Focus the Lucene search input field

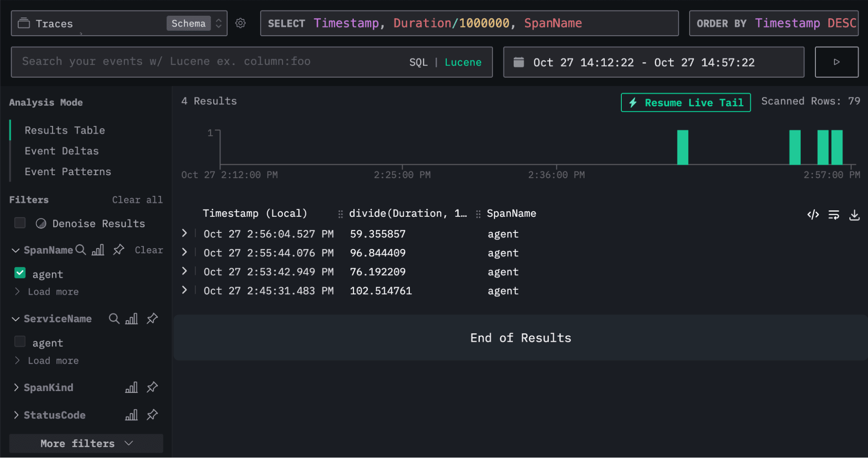click(x=208, y=62)
